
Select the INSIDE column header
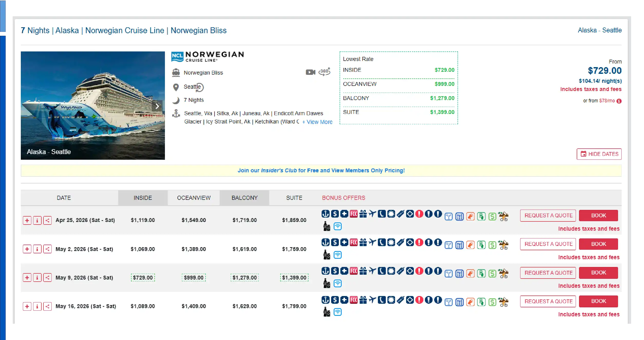[143, 198]
